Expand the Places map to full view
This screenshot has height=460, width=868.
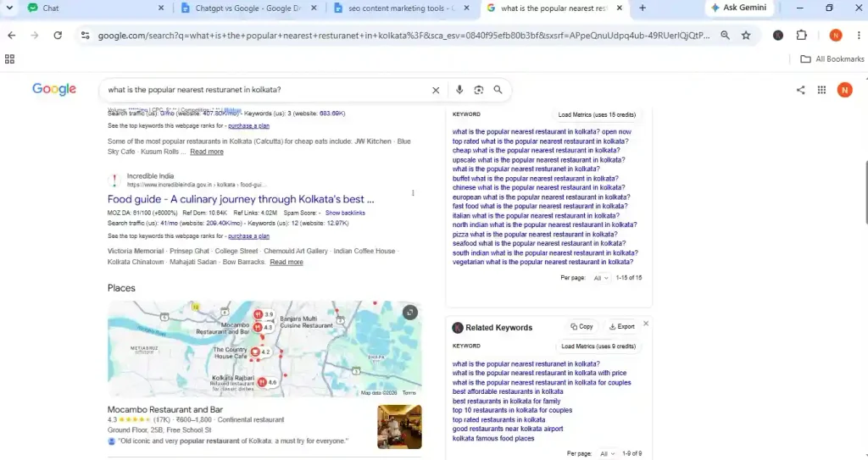[x=409, y=313]
